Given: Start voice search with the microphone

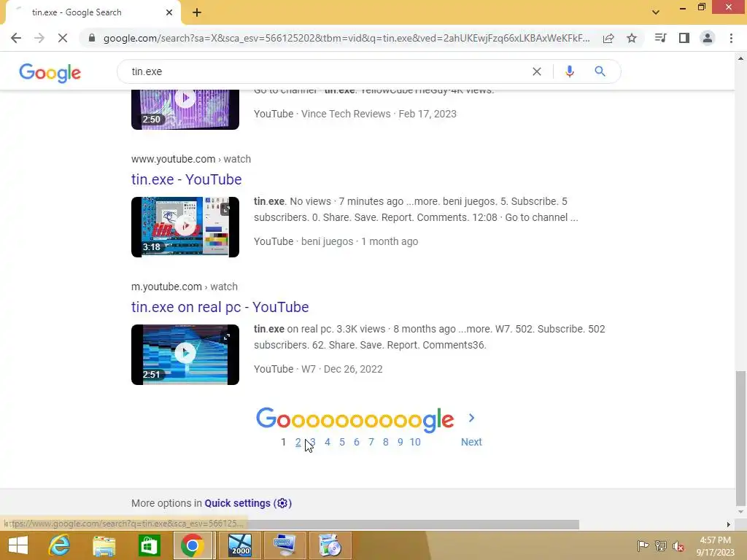Looking at the screenshot, I should [569, 71].
